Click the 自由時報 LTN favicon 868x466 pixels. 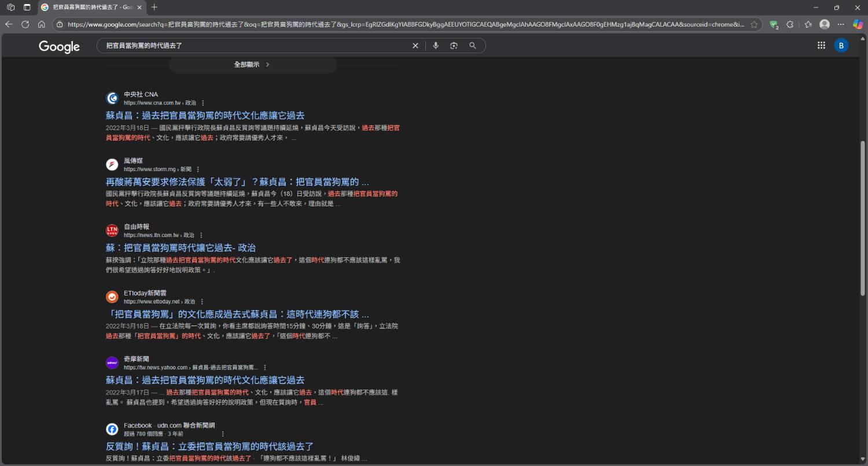pyautogui.click(x=112, y=231)
